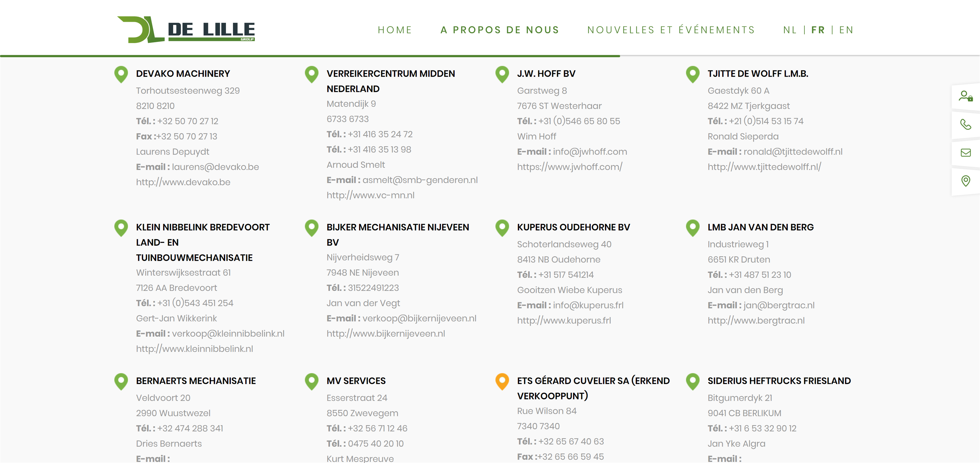Click pin next to MV Services
Image resolution: width=980 pixels, height=463 pixels.
coord(311,381)
